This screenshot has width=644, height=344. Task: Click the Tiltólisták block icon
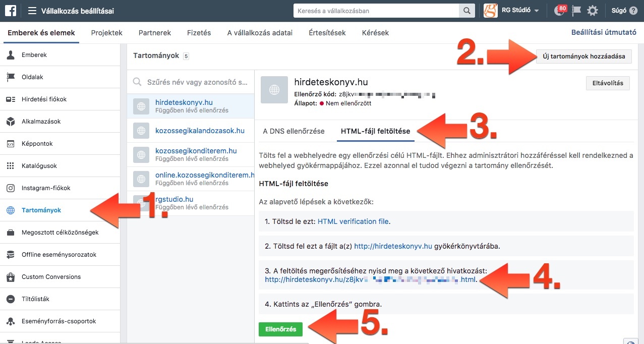(10, 299)
